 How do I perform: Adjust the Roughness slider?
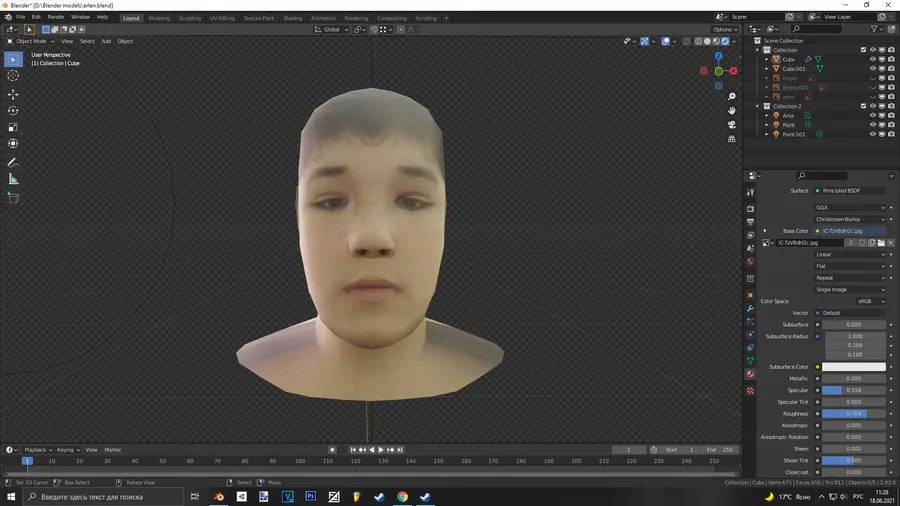click(x=853, y=413)
